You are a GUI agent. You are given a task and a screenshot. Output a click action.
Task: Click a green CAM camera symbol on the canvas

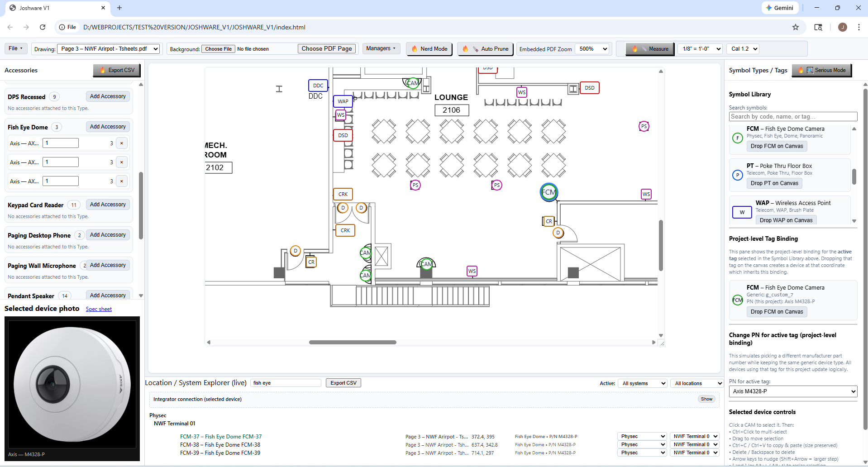pyautogui.click(x=426, y=263)
